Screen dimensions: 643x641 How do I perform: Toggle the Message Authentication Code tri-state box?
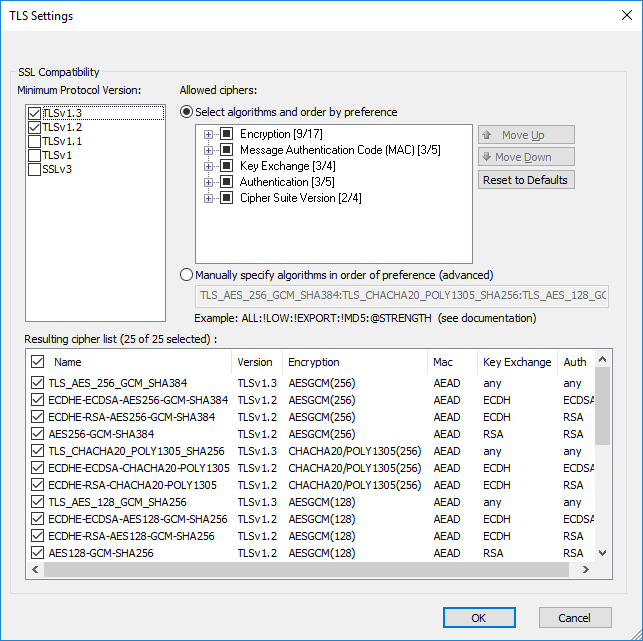pyautogui.click(x=226, y=150)
